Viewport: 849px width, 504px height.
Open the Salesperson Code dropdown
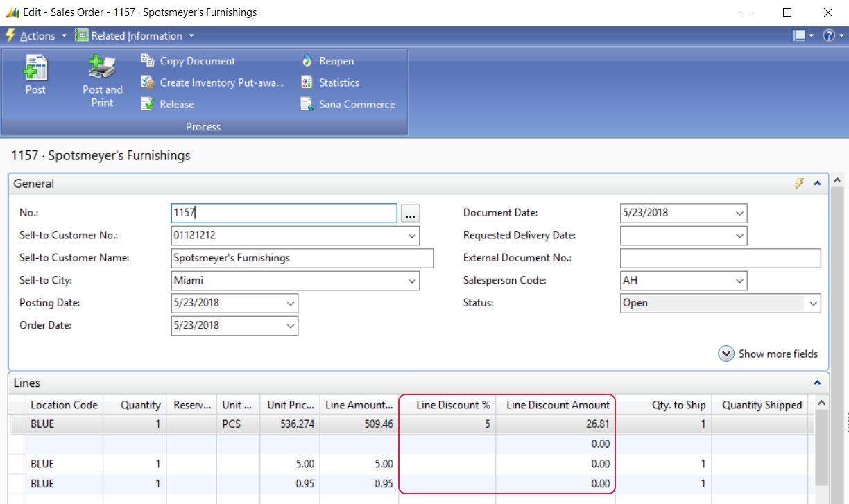740,281
